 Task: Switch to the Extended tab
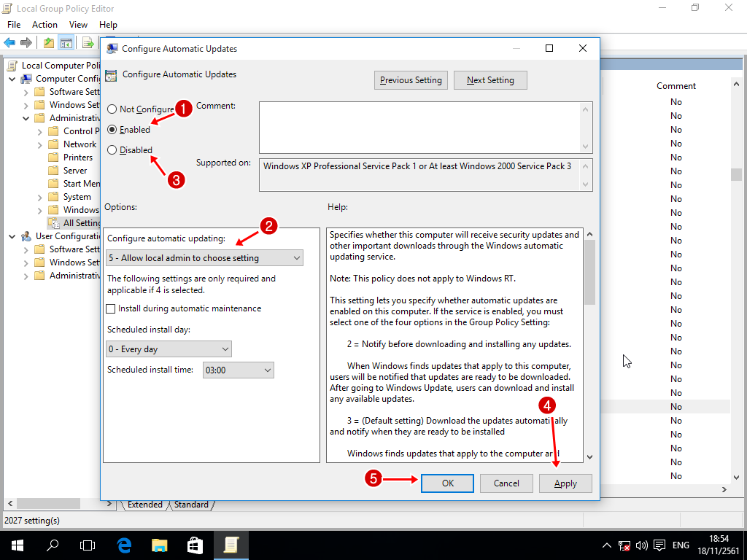click(145, 505)
